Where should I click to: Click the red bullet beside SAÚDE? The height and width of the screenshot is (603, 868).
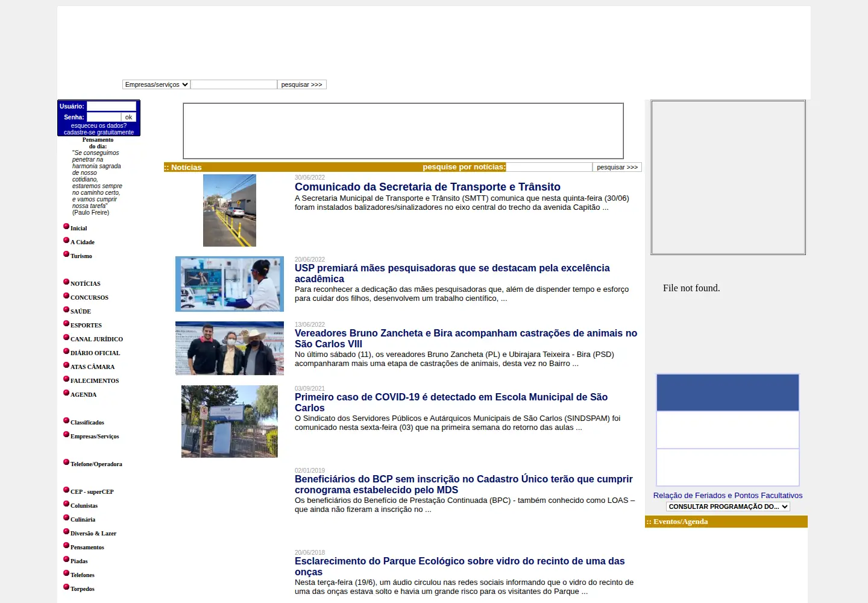[x=66, y=309]
